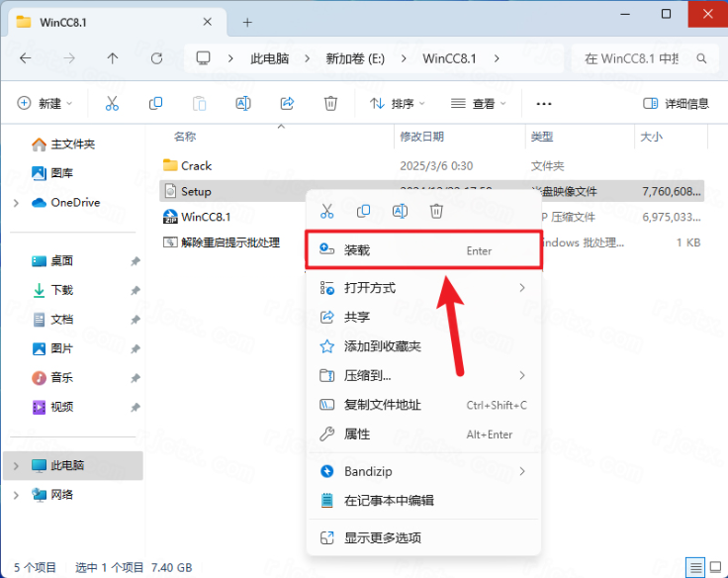Open the three-dot more options menu
This screenshot has width=728, height=578.
click(x=544, y=104)
